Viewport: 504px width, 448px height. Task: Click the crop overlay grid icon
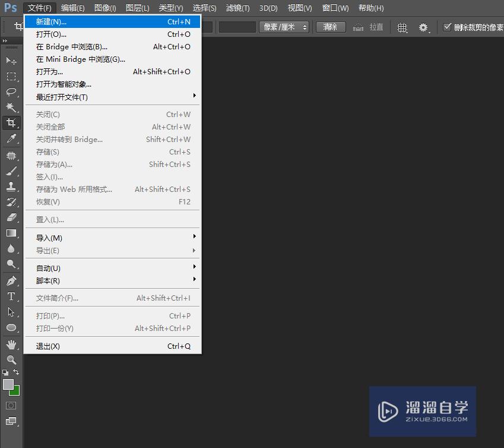coord(402,27)
